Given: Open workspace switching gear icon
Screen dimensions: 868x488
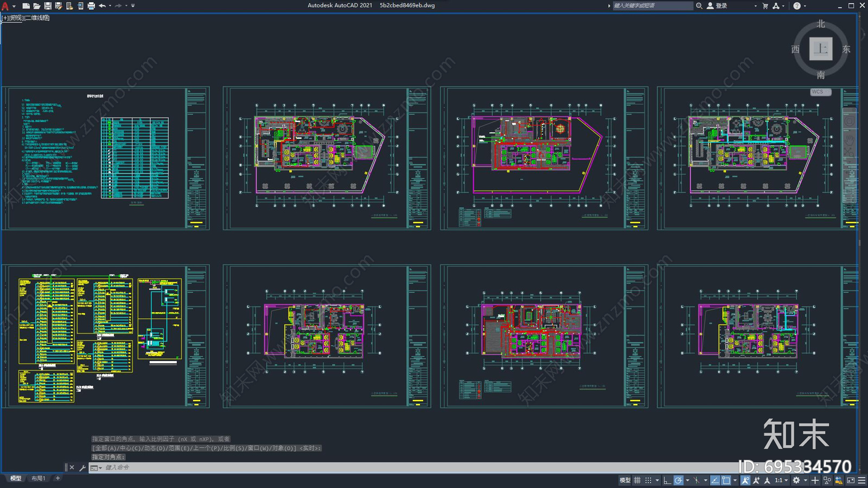Looking at the screenshot, I should [x=796, y=480].
